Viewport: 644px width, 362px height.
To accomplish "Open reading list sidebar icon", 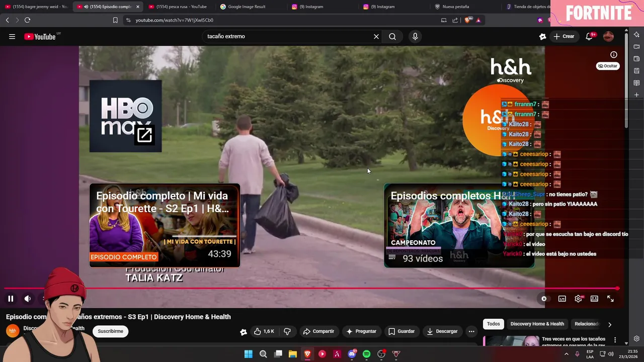I will [636, 83].
